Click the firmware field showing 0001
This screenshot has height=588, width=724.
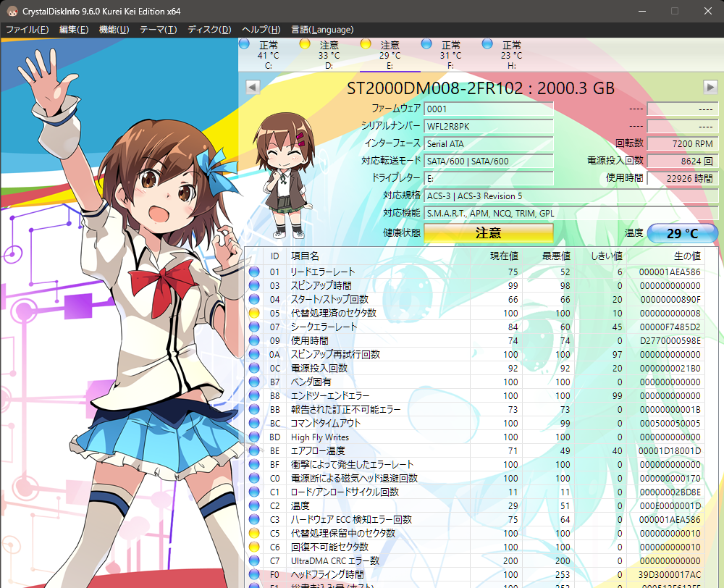489,109
